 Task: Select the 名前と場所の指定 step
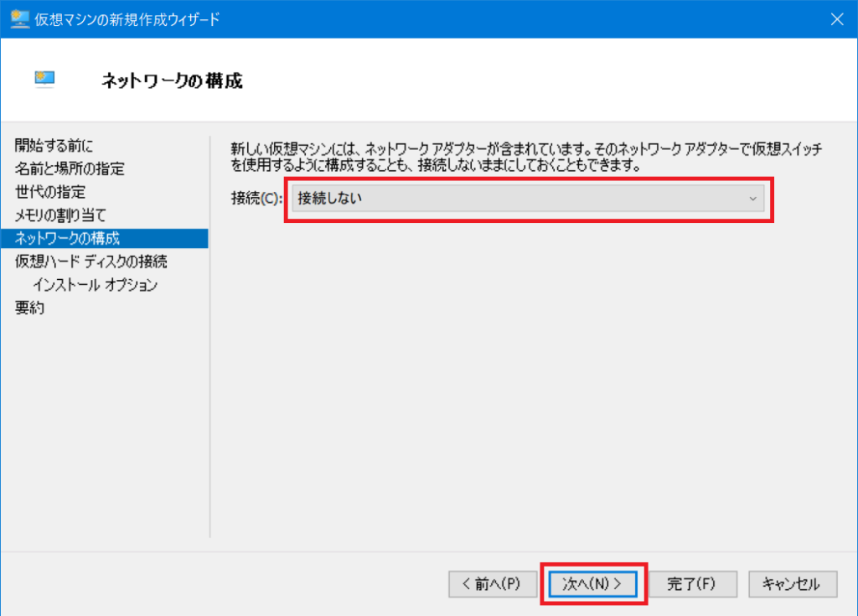[70, 168]
